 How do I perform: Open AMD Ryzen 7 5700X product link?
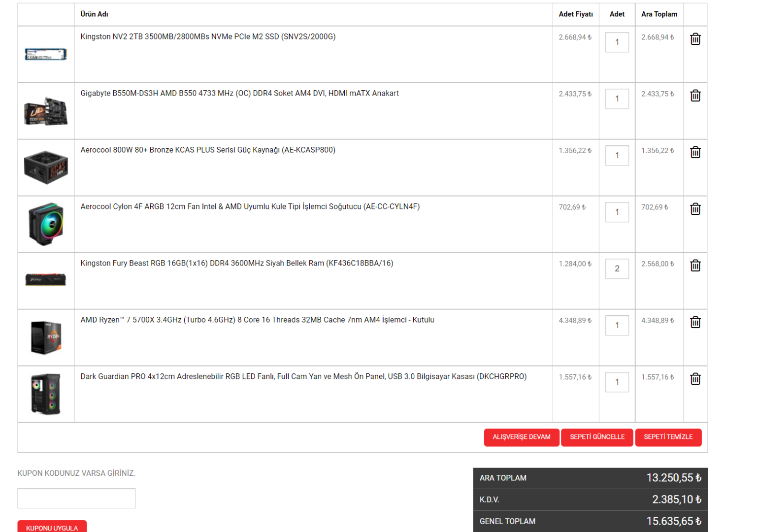[x=257, y=320]
